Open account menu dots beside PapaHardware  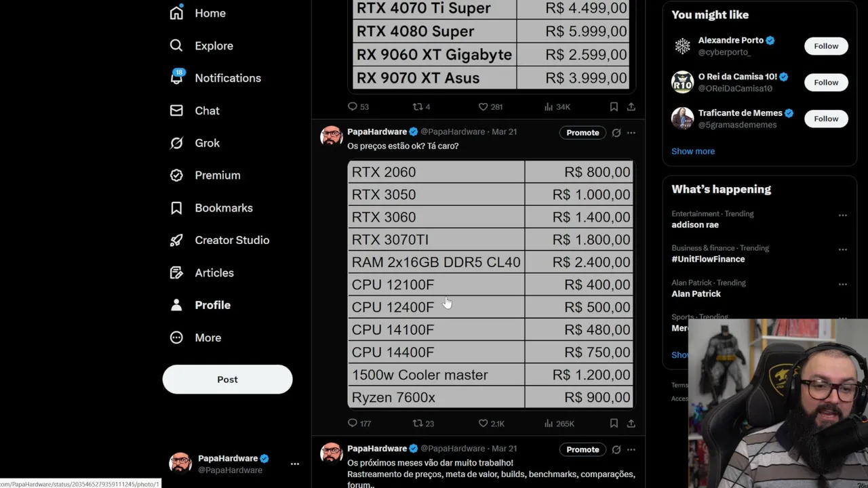294,464
